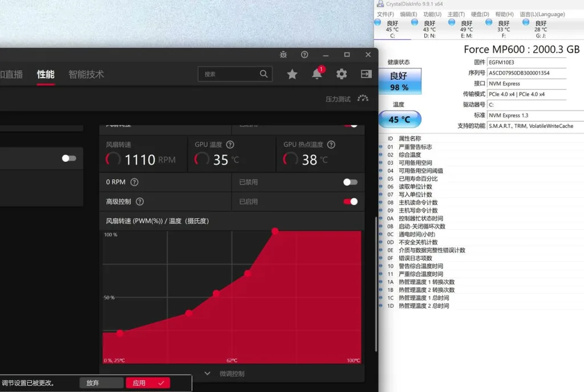Select drive E: M: 49 °C status icon

[452, 22]
